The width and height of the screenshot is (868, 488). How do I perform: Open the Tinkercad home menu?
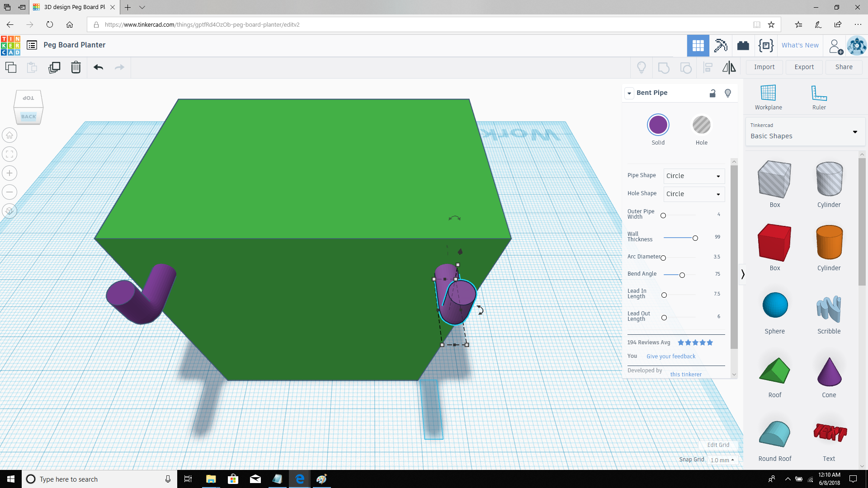tap(10, 45)
